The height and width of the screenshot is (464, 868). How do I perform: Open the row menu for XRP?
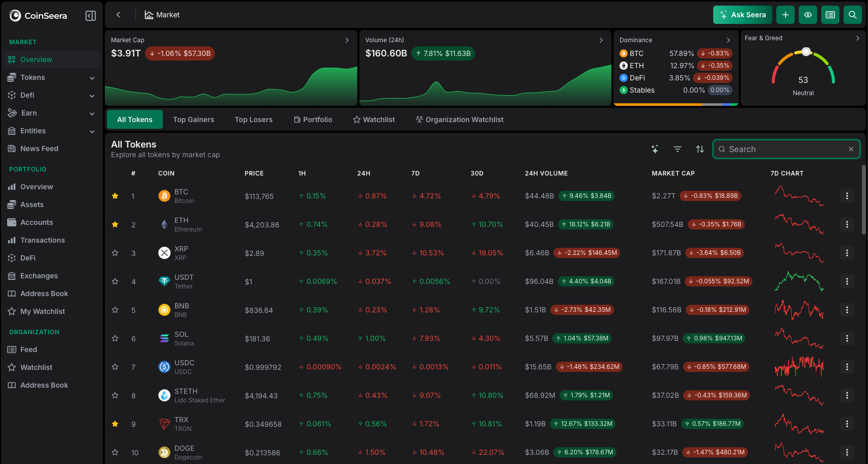(x=847, y=253)
